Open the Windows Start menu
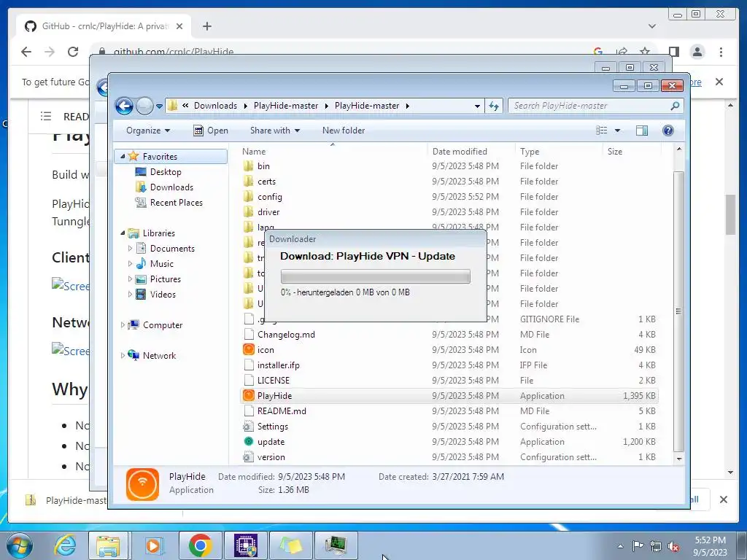Image resolution: width=747 pixels, height=560 pixels. pos(20,545)
